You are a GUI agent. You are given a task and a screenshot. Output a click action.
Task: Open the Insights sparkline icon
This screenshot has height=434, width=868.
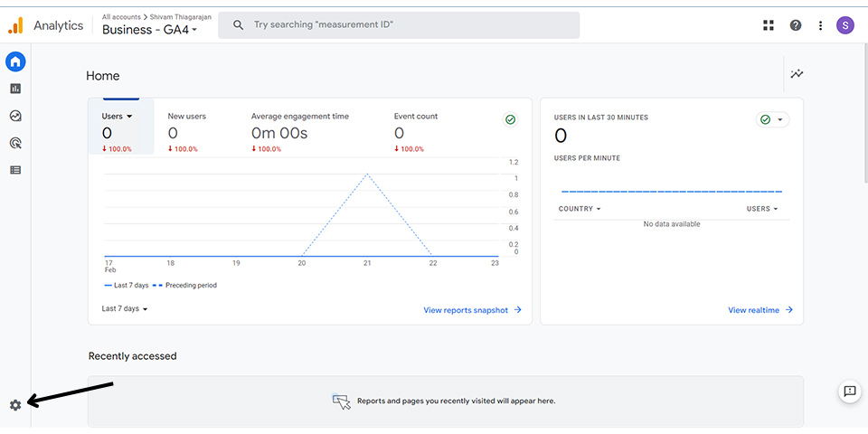pyautogui.click(x=797, y=73)
